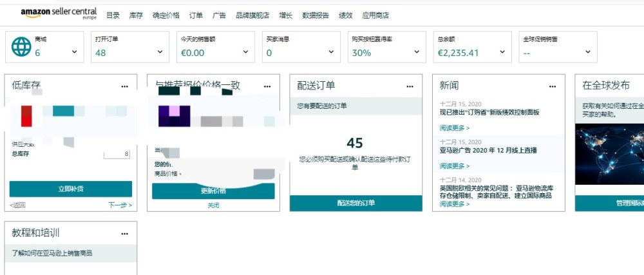Viewport: 644px width, 275px height.
Task: Expand the 全球促销销售 dropdown
Action: [x=588, y=52]
